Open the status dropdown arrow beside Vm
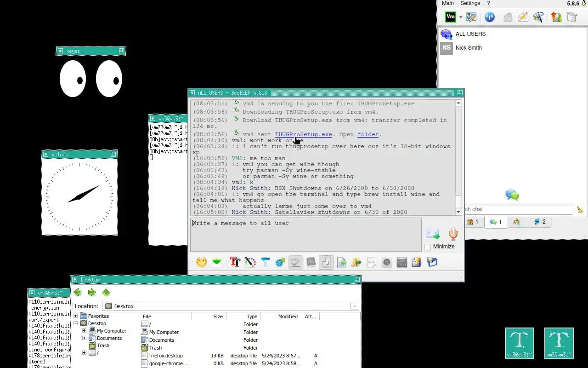The width and height of the screenshot is (588, 368). pyautogui.click(x=461, y=17)
